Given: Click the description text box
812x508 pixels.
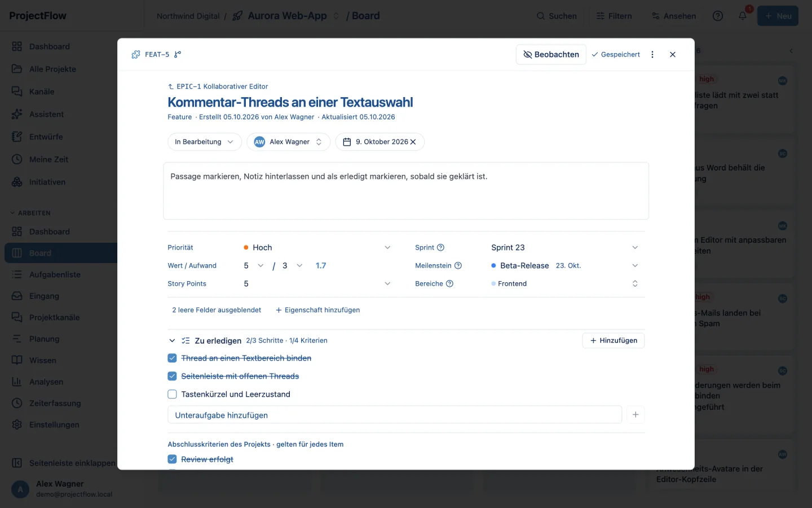Looking at the screenshot, I should [406, 191].
